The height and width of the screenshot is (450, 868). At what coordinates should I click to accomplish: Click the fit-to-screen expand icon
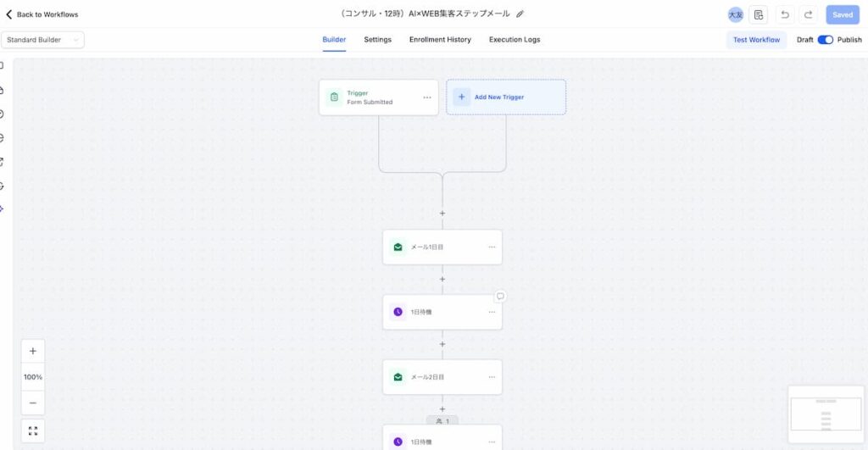click(x=33, y=431)
